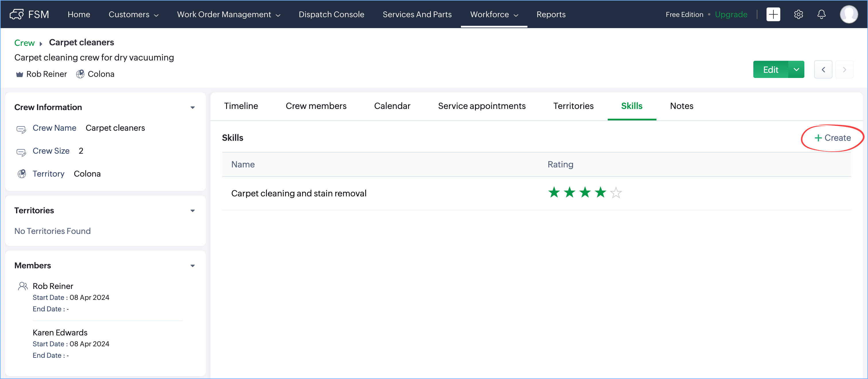Collapse the Members section

(x=192, y=266)
